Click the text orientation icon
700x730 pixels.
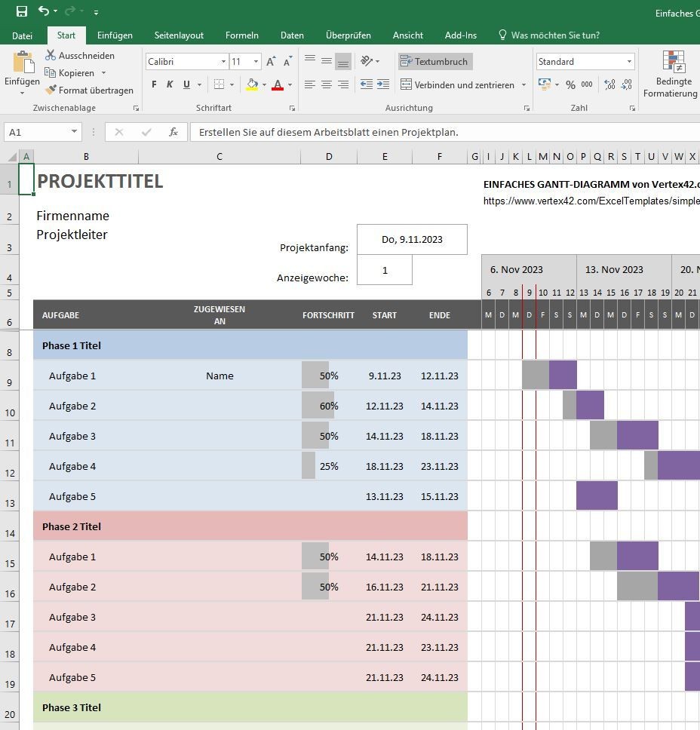click(x=367, y=61)
